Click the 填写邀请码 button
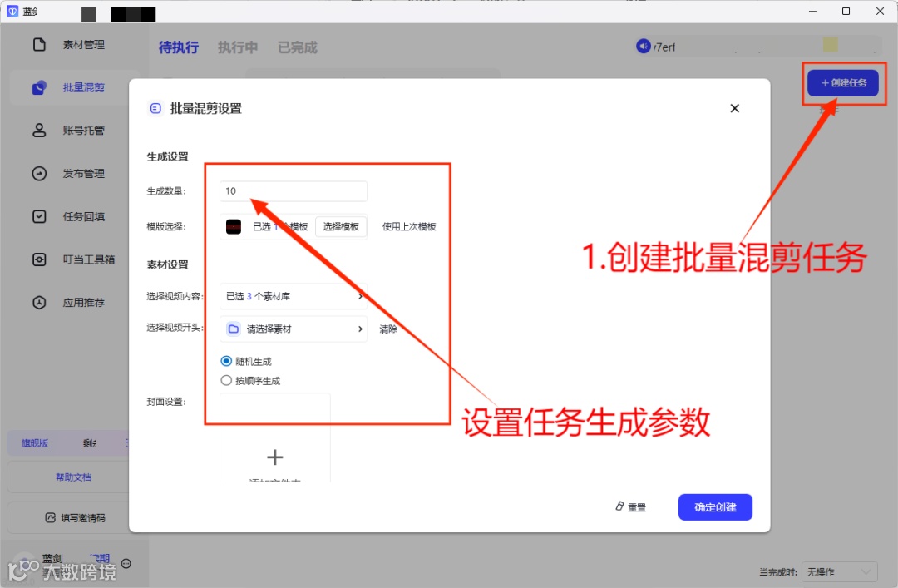This screenshot has height=588, width=898. 75,518
